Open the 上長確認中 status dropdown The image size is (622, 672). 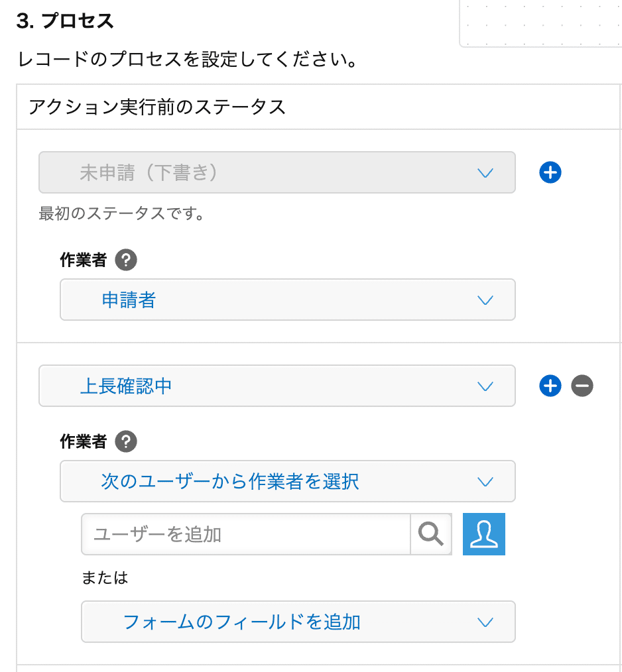coord(277,386)
